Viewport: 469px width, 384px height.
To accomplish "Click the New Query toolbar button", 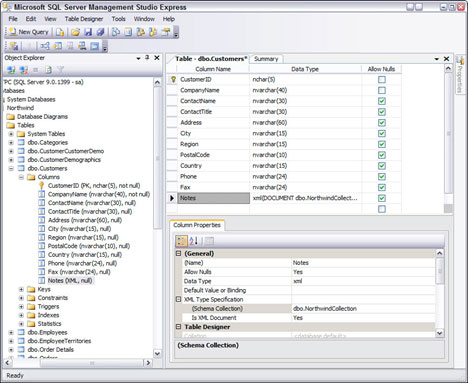I will (x=29, y=32).
